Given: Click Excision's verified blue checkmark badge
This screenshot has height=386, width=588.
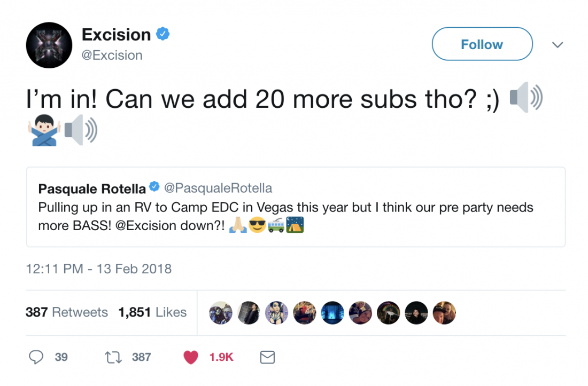Looking at the screenshot, I should pyautogui.click(x=163, y=34).
